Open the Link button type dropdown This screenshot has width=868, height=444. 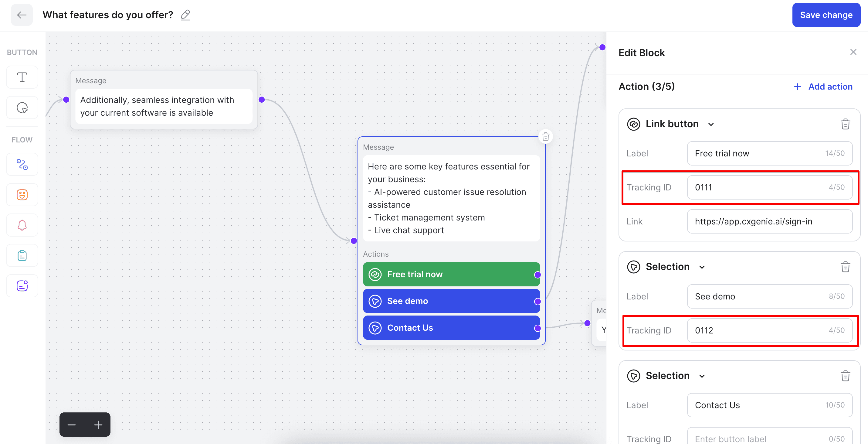pyautogui.click(x=711, y=125)
